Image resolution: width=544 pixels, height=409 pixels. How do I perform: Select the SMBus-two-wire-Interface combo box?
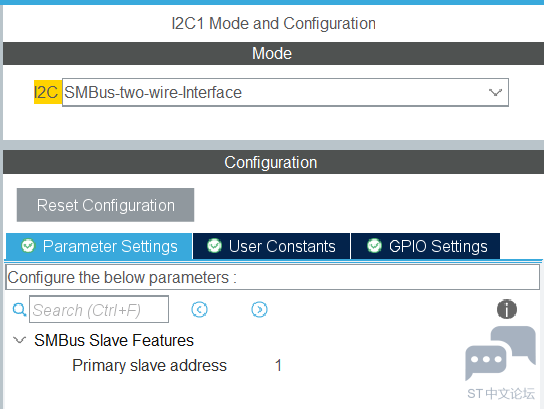pyautogui.click(x=285, y=92)
